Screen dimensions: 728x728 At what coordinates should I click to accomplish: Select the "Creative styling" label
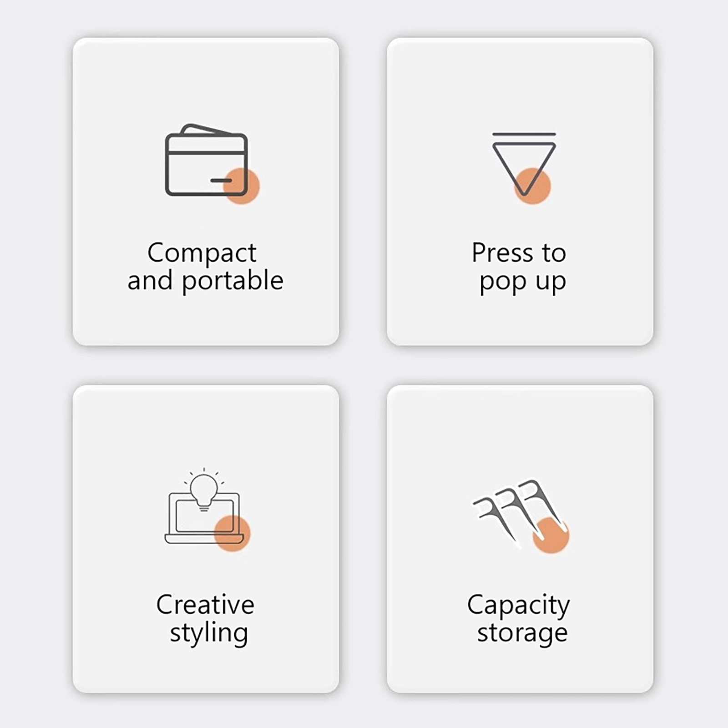[205, 619]
